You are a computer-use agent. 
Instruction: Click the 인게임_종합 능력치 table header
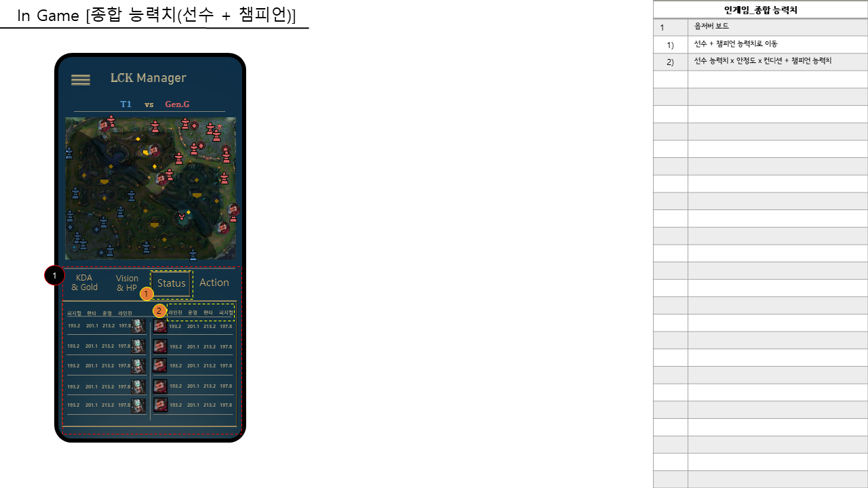760,10
